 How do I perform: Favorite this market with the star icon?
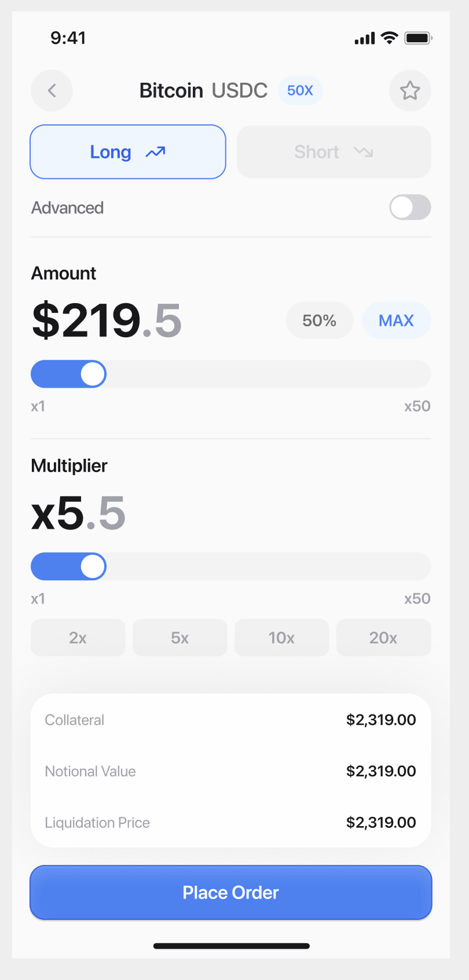click(x=410, y=90)
